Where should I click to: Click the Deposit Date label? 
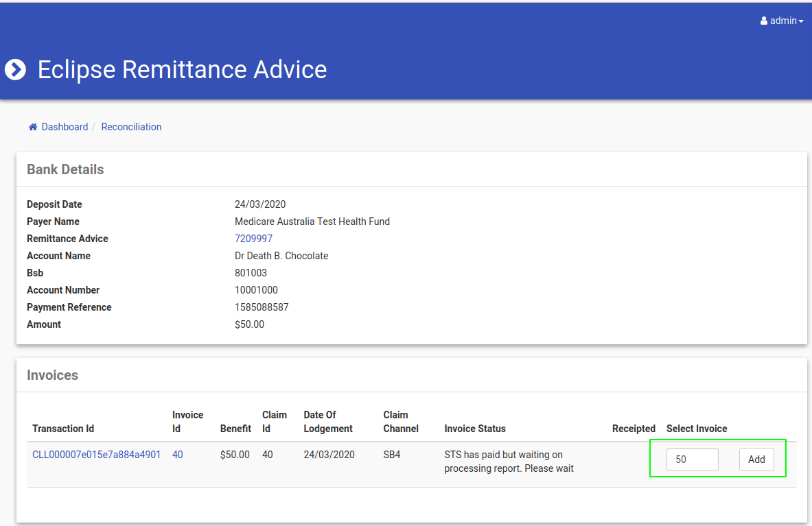tap(54, 204)
